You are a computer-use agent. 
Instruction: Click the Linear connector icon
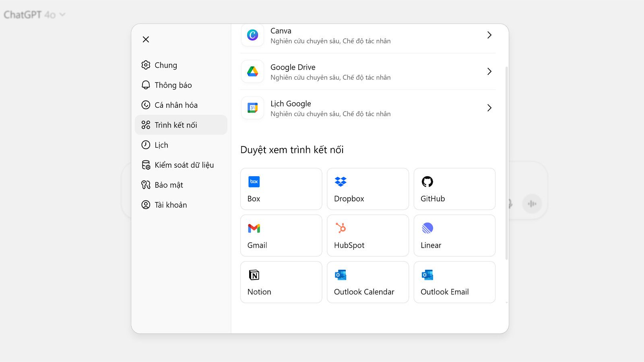coord(427,228)
